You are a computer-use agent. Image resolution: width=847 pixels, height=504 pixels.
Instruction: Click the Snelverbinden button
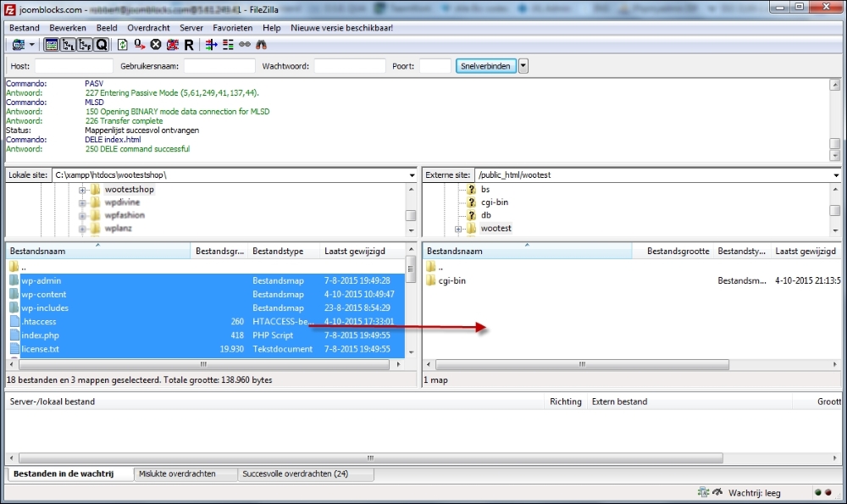point(485,66)
